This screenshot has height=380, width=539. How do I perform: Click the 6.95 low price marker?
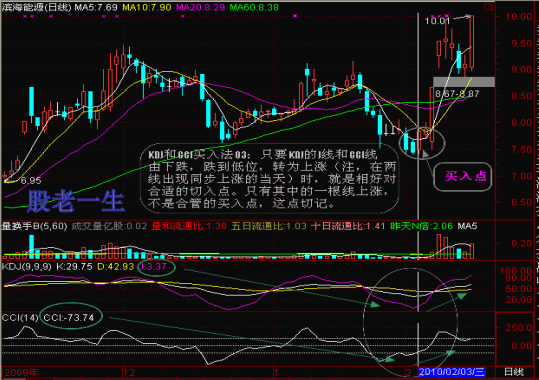tap(31, 181)
